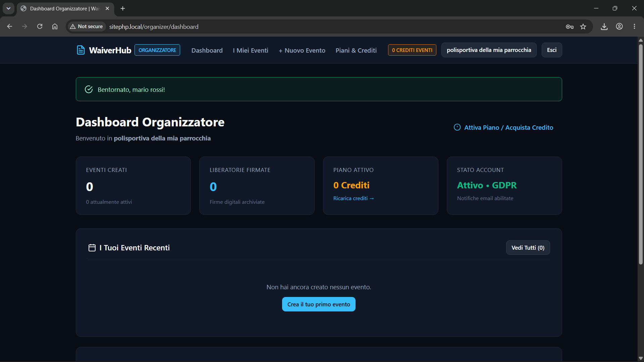Expand the tab search dropdown arrow
Image resolution: width=644 pixels, height=362 pixels.
click(8, 8)
